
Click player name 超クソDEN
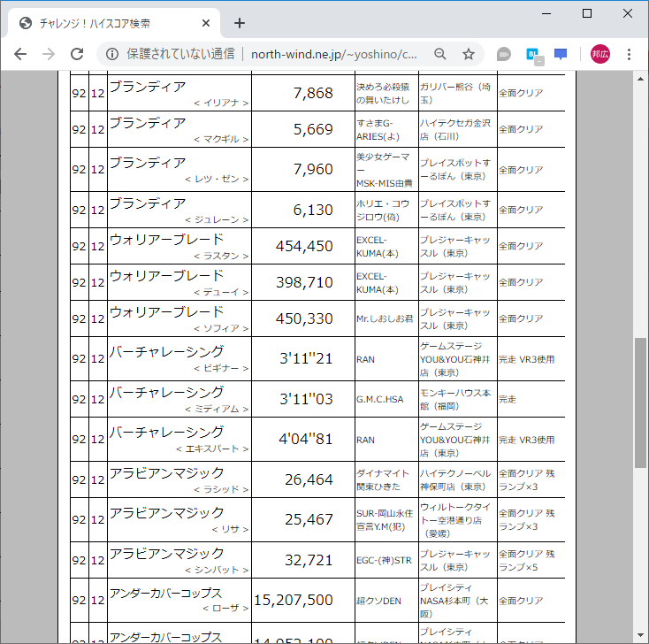click(x=378, y=601)
